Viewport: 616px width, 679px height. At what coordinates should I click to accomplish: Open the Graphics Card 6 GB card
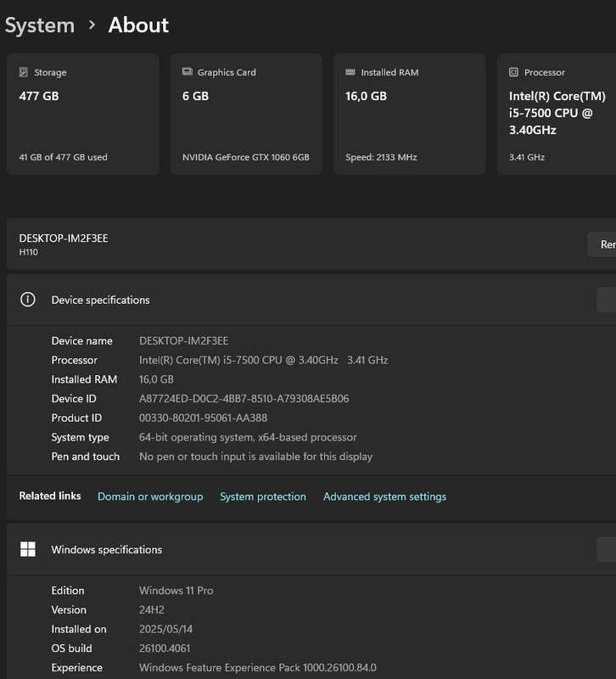click(x=246, y=115)
